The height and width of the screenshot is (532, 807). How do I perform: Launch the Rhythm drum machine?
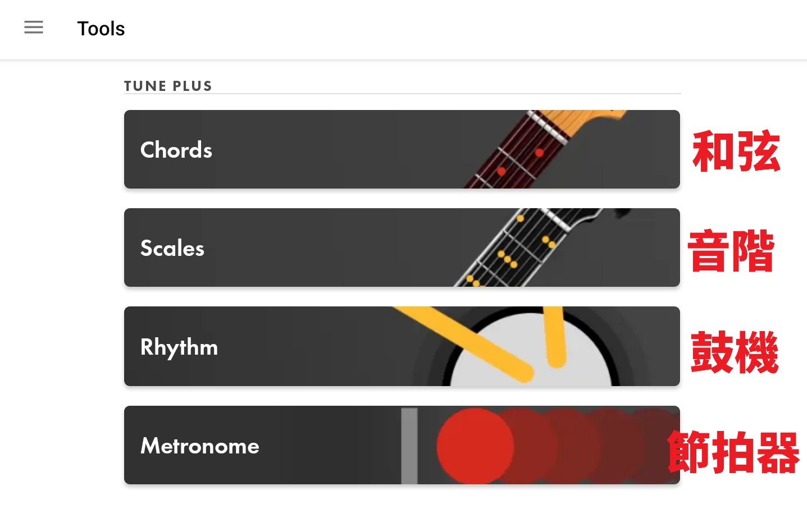402,346
